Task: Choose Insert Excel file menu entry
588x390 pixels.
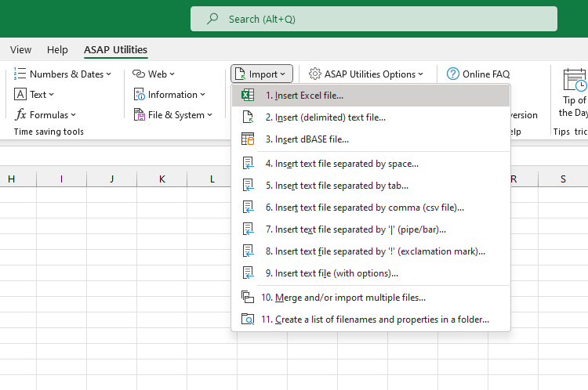Action: (x=371, y=96)
